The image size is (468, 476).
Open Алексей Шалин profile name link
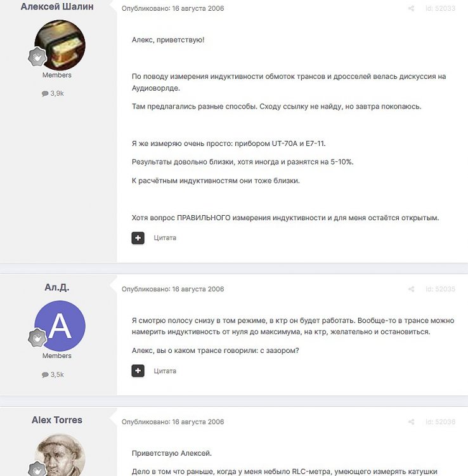pos(57,6)
